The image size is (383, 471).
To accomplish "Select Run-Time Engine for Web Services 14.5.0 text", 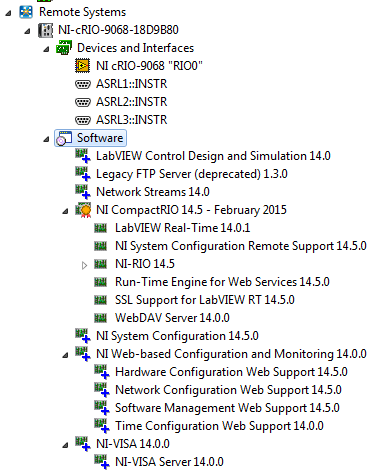I will click(222, 282).
